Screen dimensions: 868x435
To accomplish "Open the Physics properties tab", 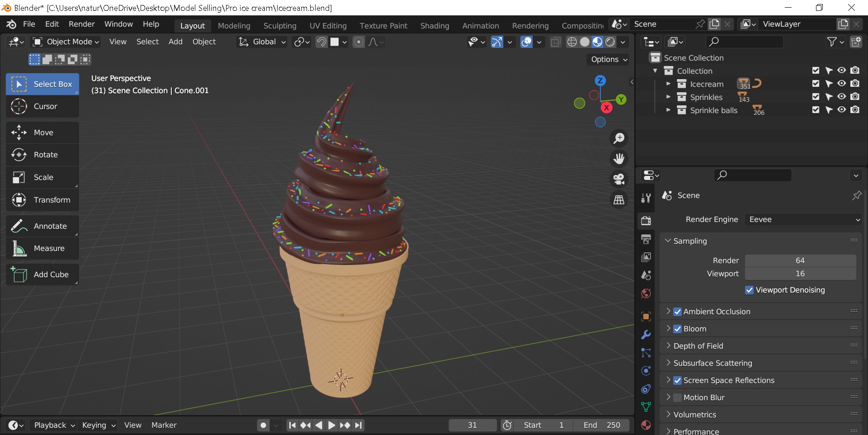I will click(x=646, y=371).
